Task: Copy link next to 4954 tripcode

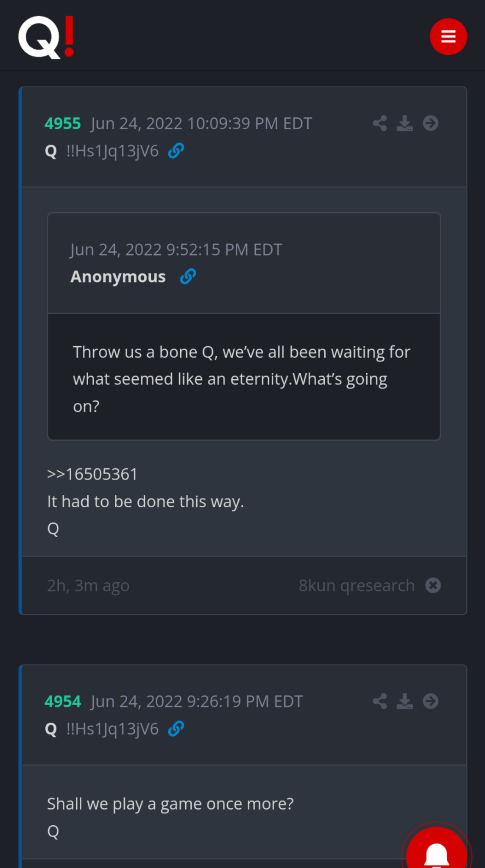Action: (176, 729)
